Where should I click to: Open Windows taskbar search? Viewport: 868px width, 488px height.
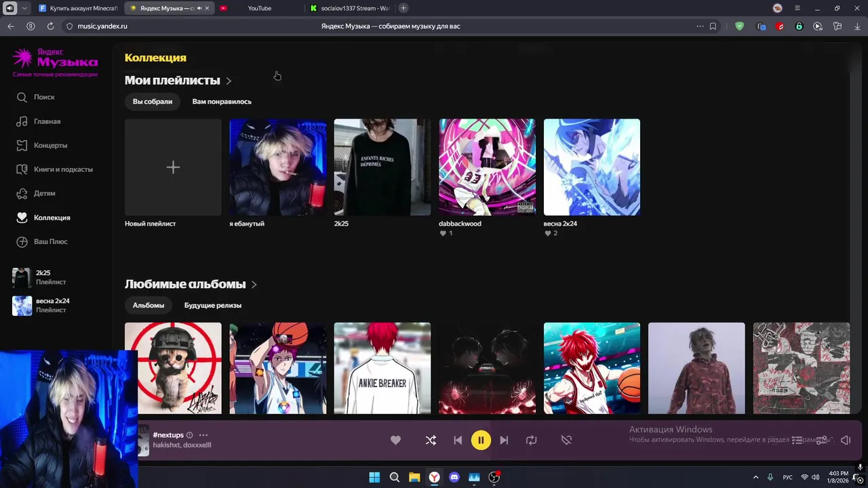point(394,477)
